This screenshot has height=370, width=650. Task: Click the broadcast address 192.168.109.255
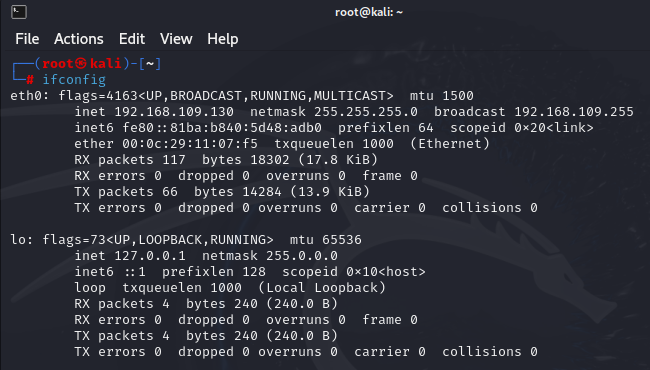tap(574, 111)
